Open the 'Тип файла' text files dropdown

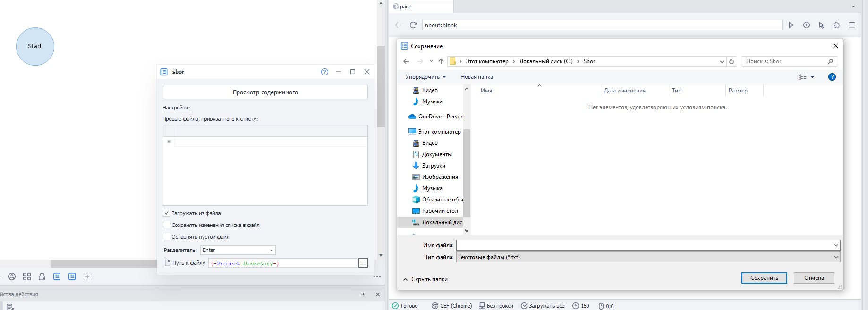pos(648,257)
